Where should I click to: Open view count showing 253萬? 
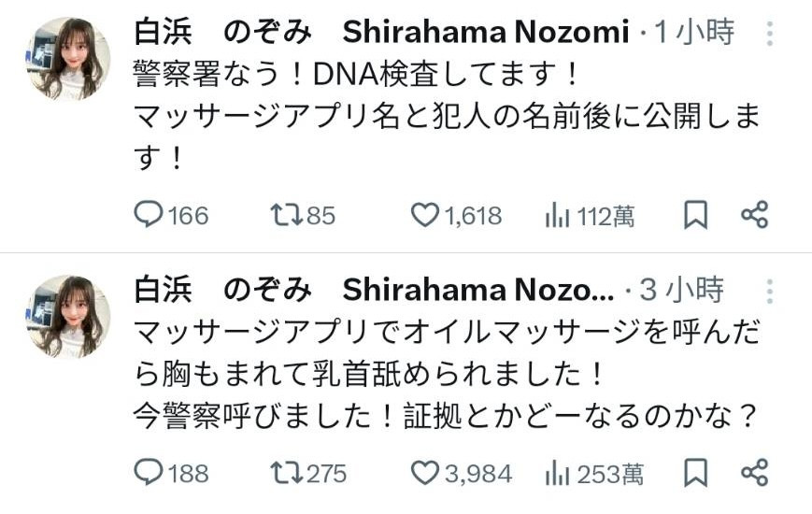point(558,473)
